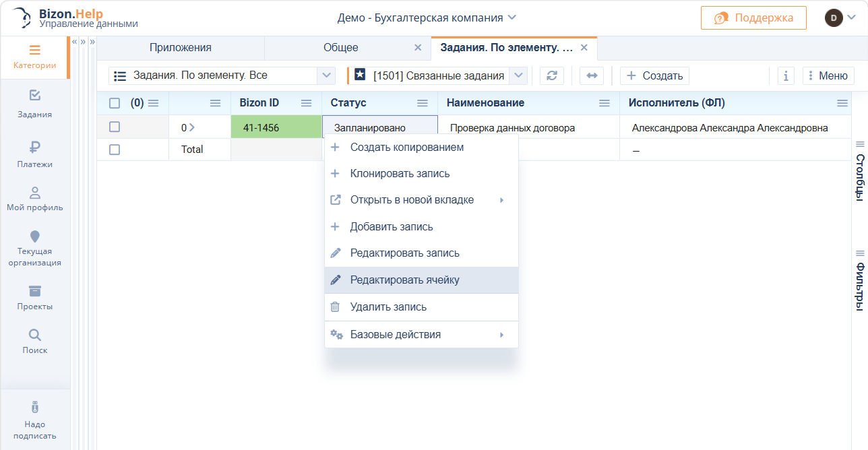Expand the Задания. По элементу. Все dropdown
Image resolution: width=868 pixels, height=450 pixels.
click(x=326, y=75)
